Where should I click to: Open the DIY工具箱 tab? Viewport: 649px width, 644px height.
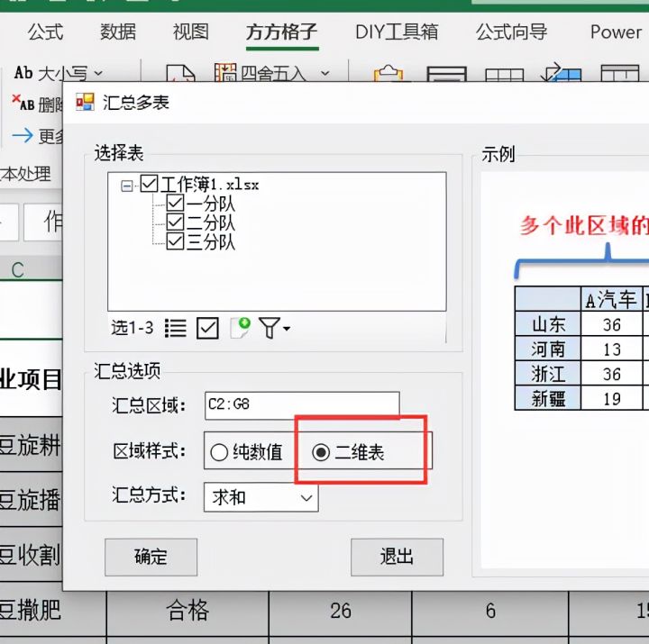(x=397, y=32)
